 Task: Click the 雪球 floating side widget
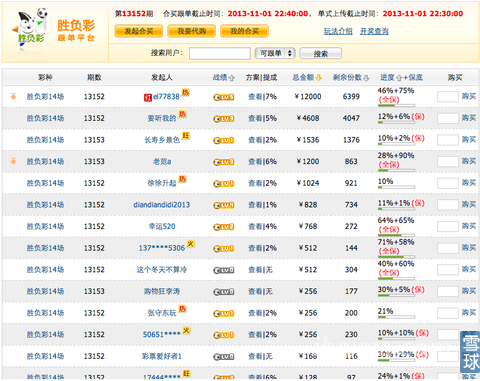click(470, 352)
